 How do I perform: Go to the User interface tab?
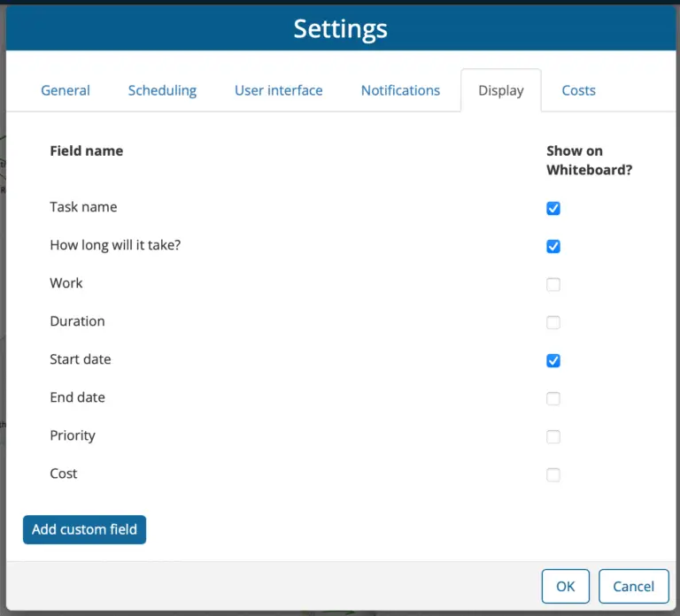(278, 90)
